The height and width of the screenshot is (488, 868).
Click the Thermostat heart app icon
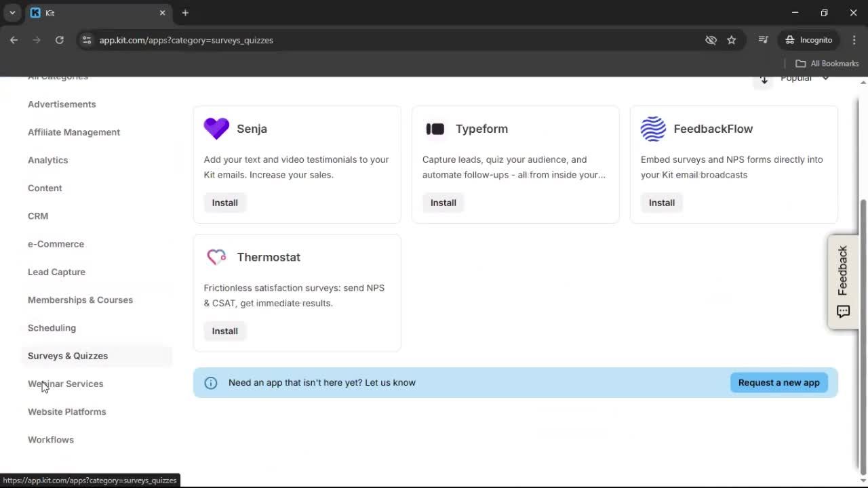[x=216, y=257]
